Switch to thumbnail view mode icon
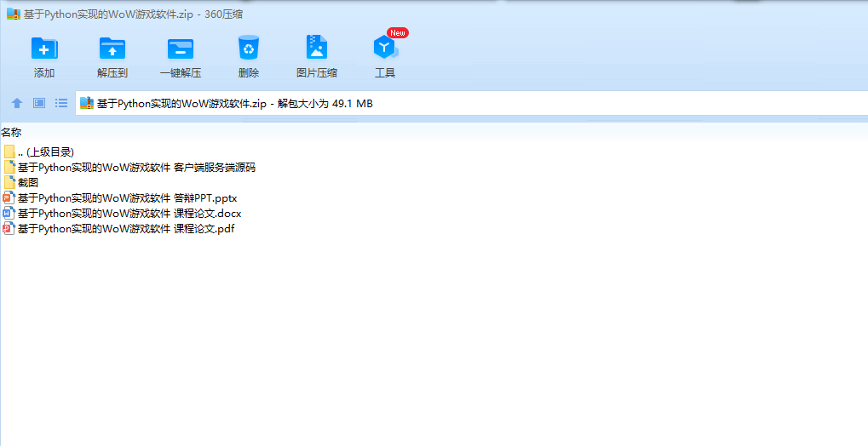This screenshot has width=868, height=446. [x=38, y=103]
